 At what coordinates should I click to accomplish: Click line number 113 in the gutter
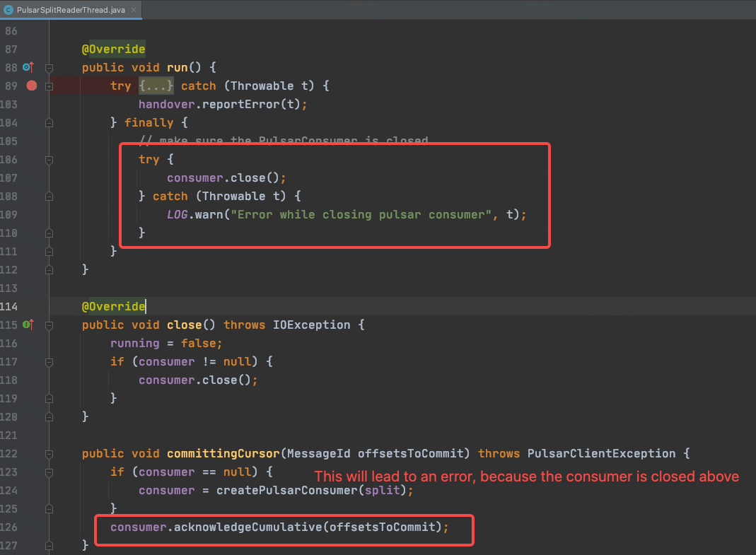8,288
